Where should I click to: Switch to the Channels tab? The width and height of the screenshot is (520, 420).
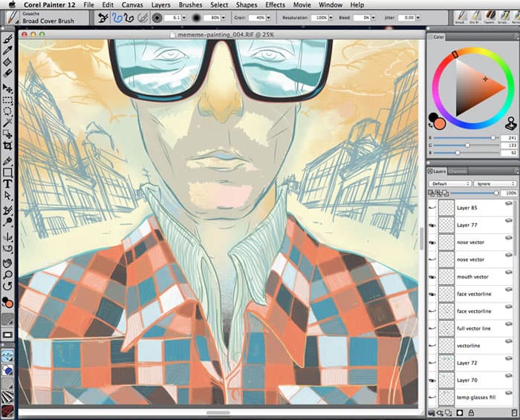[x=458, y=171]
